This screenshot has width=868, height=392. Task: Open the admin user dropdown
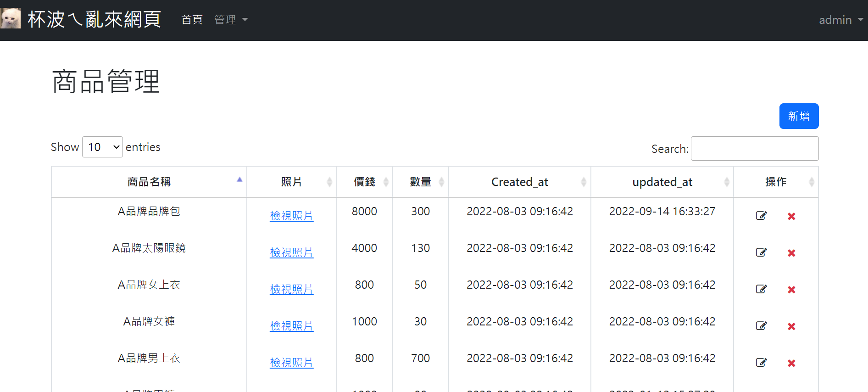click(x=841, y=20)
